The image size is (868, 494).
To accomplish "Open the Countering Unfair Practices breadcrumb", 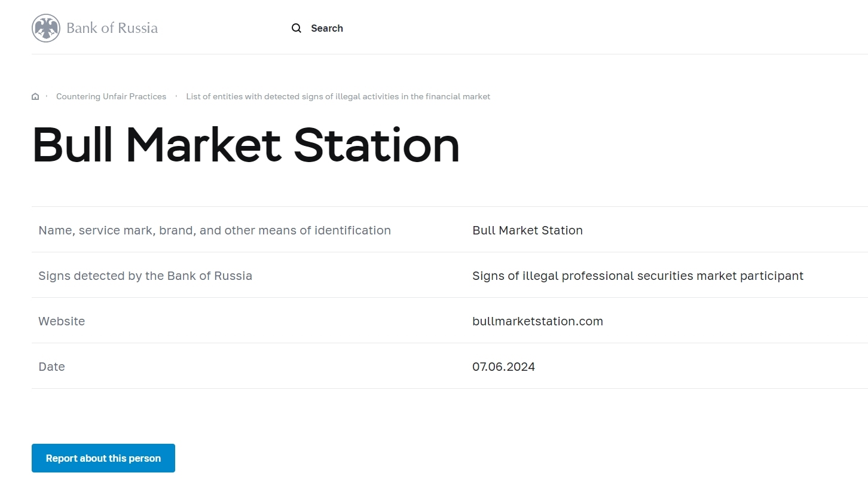I will click(111, 96).
